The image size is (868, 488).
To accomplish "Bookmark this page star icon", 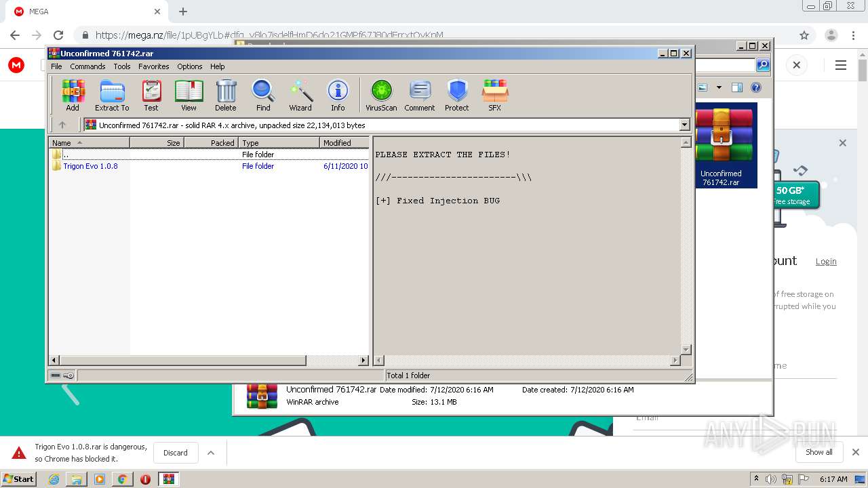I will tap(804, 35).
